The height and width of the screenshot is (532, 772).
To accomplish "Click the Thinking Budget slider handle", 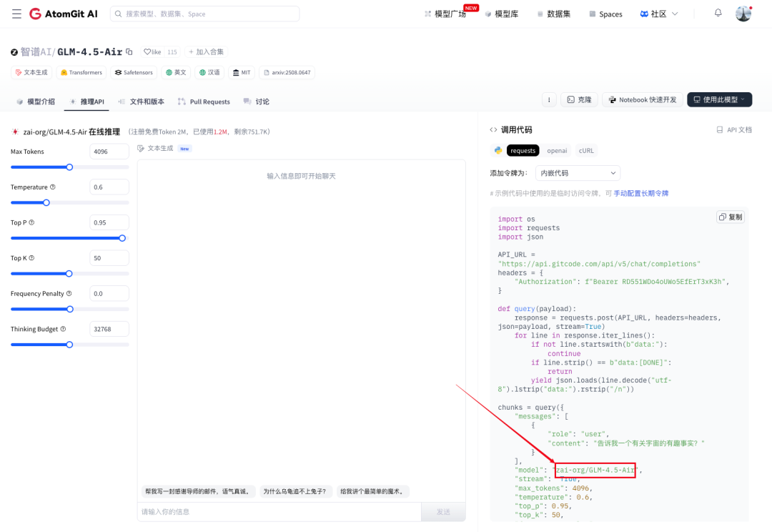I will tap(69, 345).
